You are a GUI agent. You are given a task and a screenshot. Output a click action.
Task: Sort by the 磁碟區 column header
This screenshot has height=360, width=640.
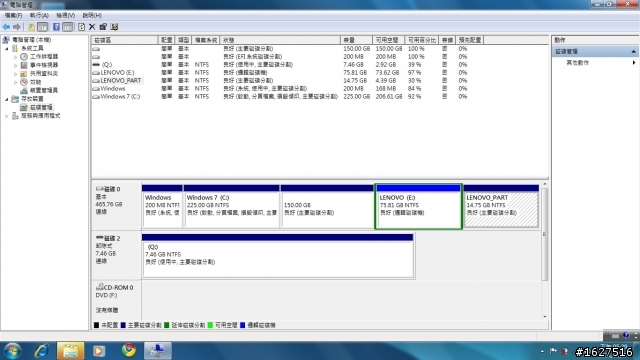125,40
